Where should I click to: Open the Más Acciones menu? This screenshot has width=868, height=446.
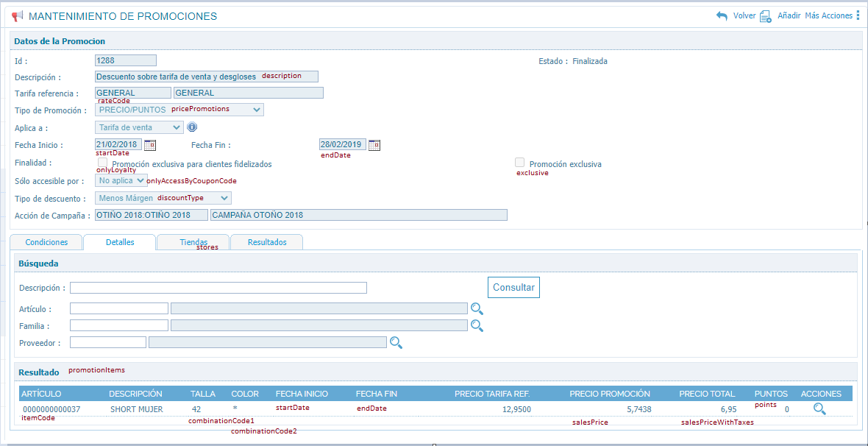tap(832, 15)
